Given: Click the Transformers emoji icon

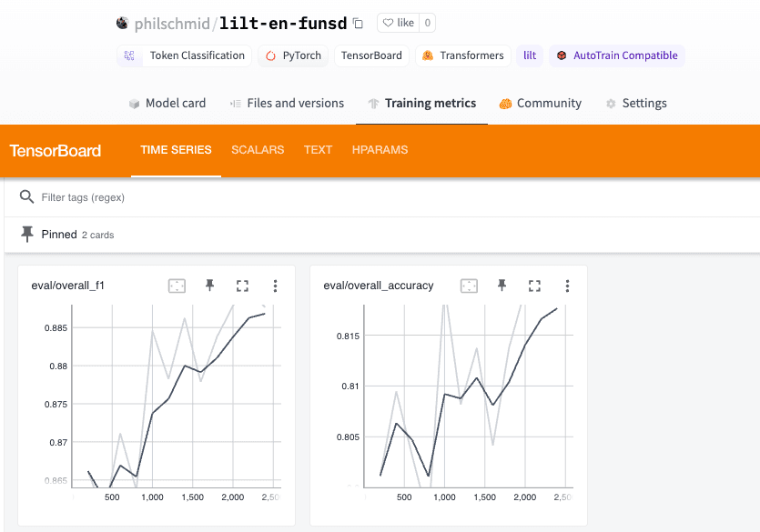Looking at the screenshot, I should pyautogui.click(x=428, y=55).
